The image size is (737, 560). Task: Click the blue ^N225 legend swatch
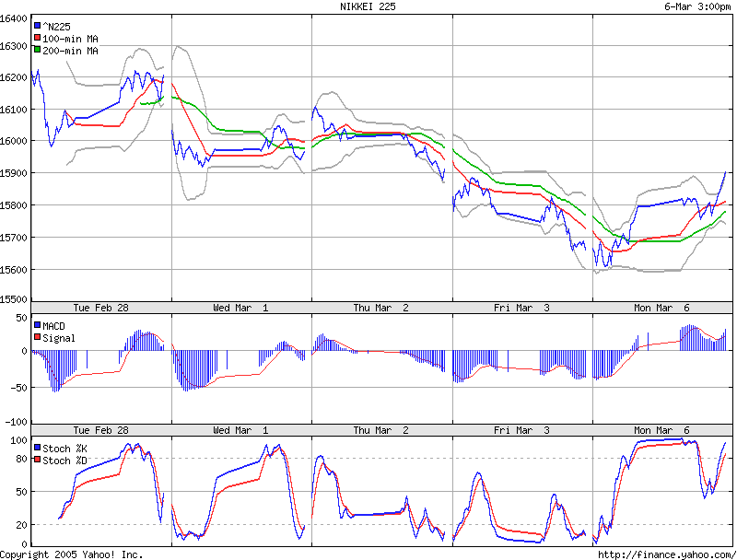[x=37, y=26]
